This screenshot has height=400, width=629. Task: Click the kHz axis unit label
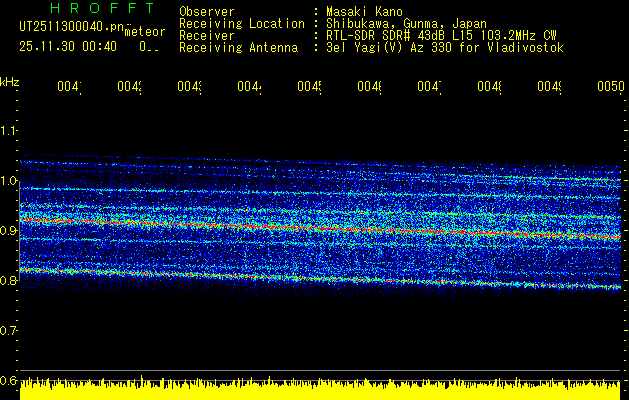[10, 83]
